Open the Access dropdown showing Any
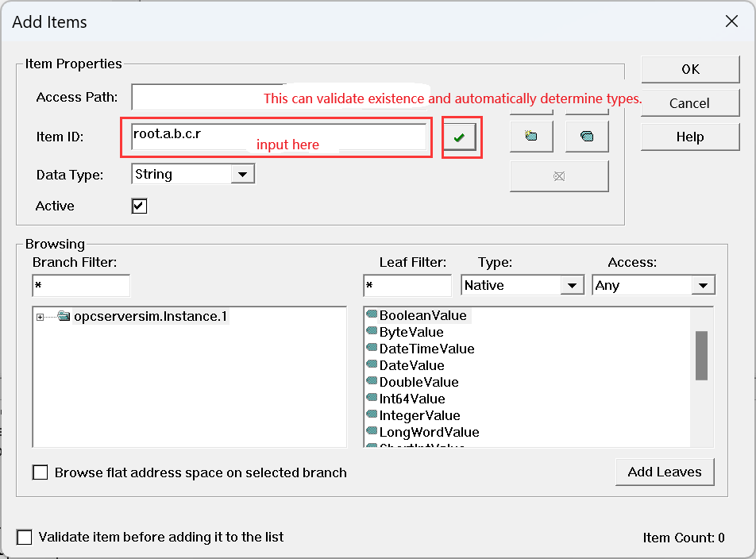756x559 pixels. tap(702, 285)
